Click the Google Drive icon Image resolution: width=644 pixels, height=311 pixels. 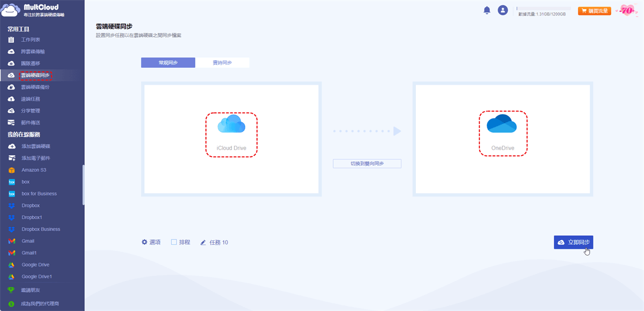click(x=11, y=265)
